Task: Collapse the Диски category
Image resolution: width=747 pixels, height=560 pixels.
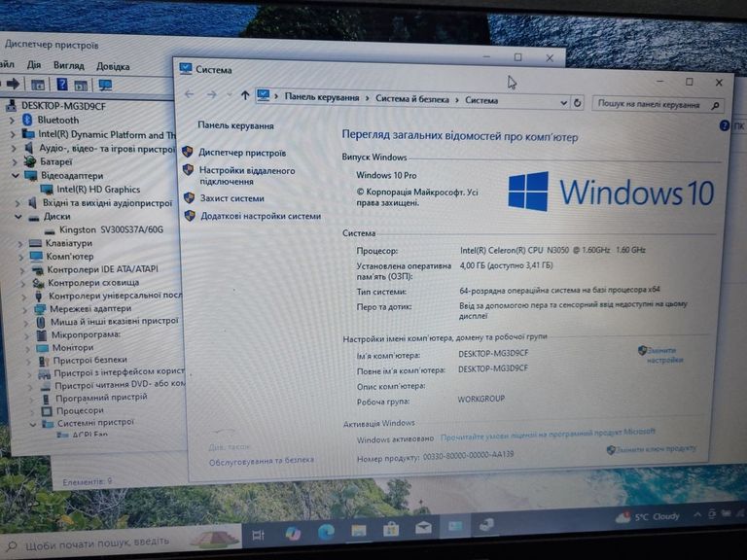Action: [x=18, y=217]
